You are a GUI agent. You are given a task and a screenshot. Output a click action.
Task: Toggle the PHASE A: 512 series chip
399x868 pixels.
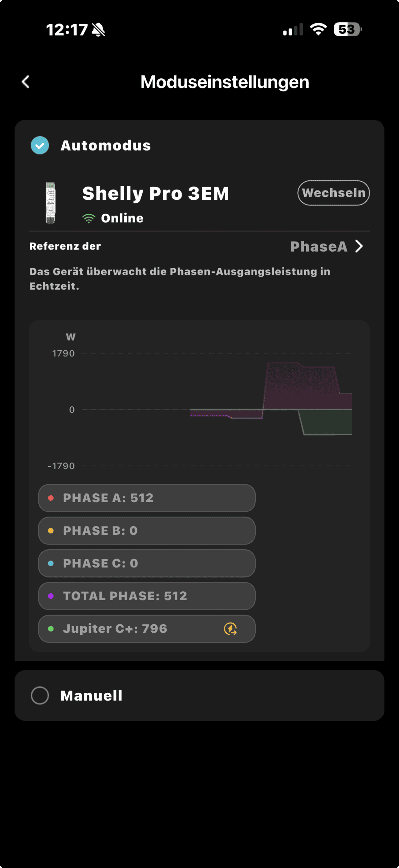coord(146,498)
